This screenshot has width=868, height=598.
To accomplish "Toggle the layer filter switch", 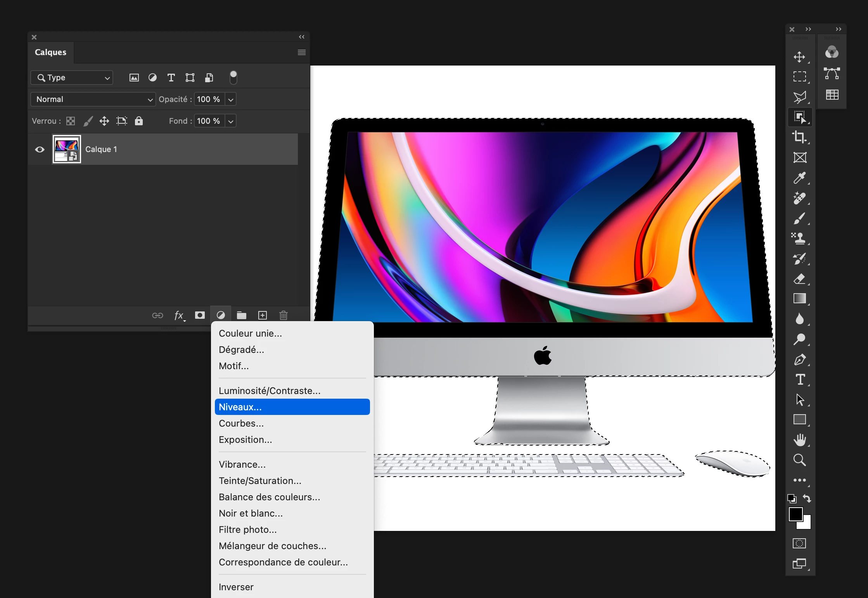I will pos(233,78).
